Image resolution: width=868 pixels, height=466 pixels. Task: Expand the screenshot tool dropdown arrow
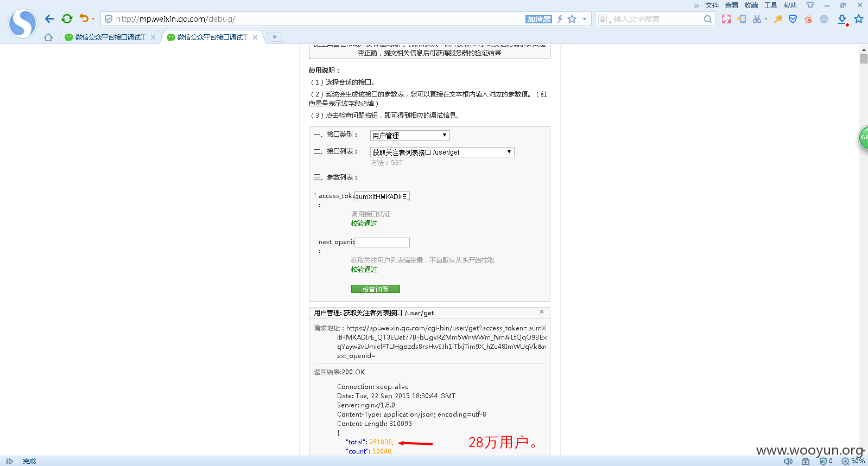click(x=766, y=19)
